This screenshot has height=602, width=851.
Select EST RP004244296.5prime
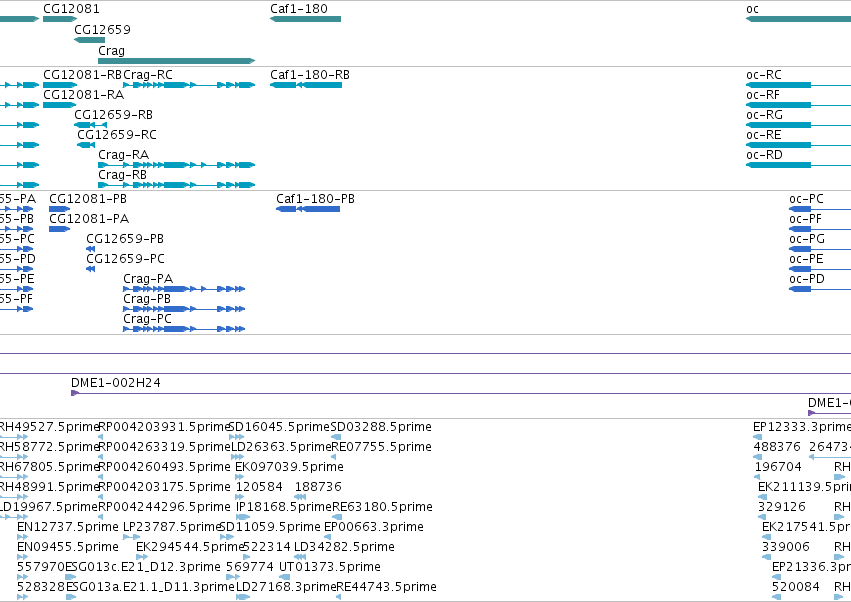tap(101, 517)
